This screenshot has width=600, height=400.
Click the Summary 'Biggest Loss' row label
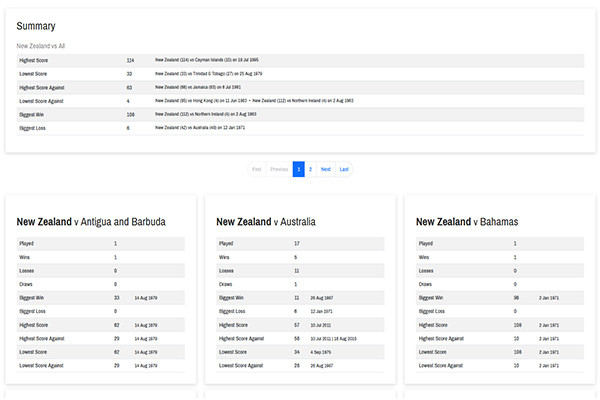click(x=32, y=128)
